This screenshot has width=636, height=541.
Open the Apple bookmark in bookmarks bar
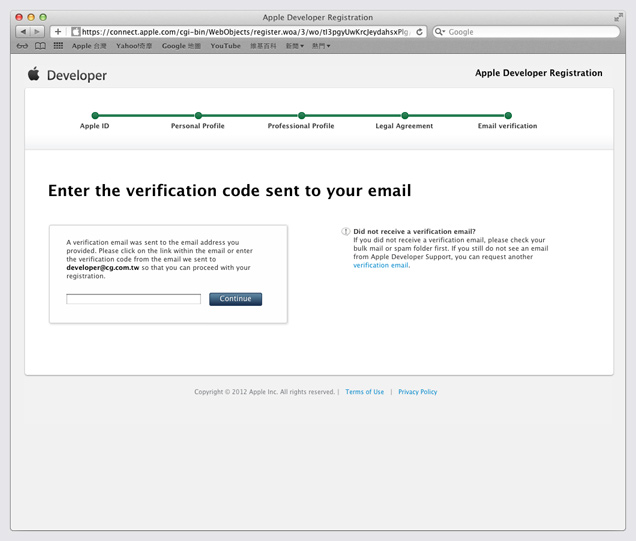click(89, 46)
